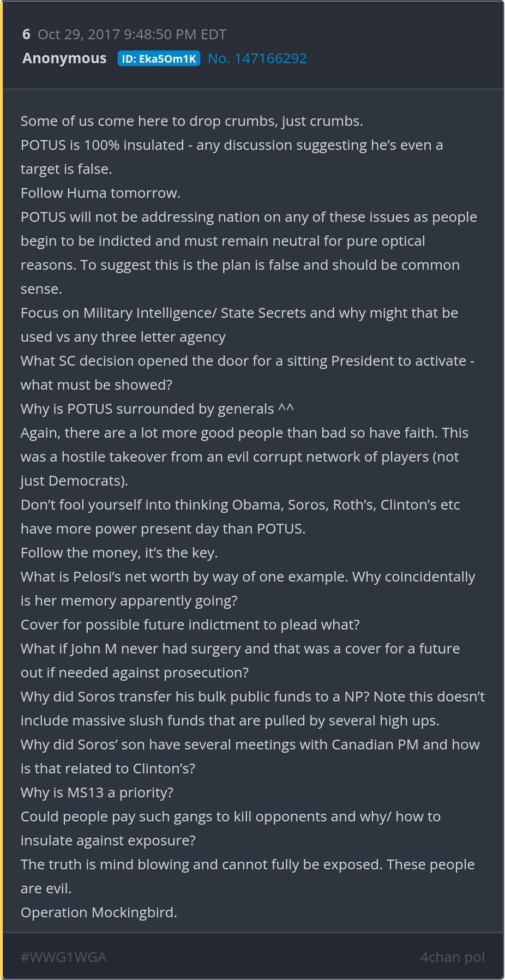Click the line starting "What if John M"
Image resolution: width=505 pixels, height=980 pixels.
click(240, 649)
